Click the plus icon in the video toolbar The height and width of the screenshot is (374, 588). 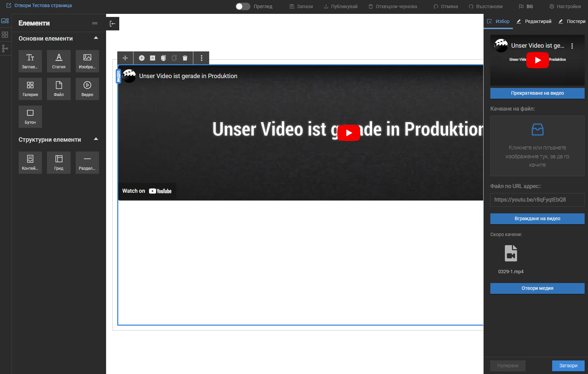(142, 58)
